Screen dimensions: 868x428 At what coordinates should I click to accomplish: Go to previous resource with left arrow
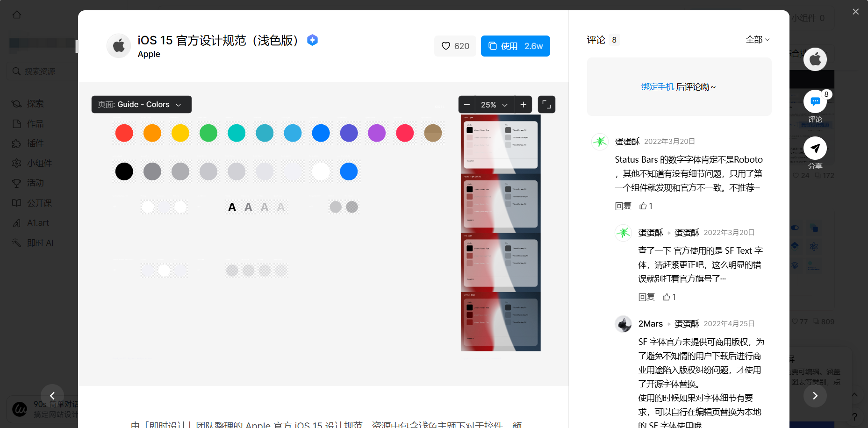click(52, 396)
